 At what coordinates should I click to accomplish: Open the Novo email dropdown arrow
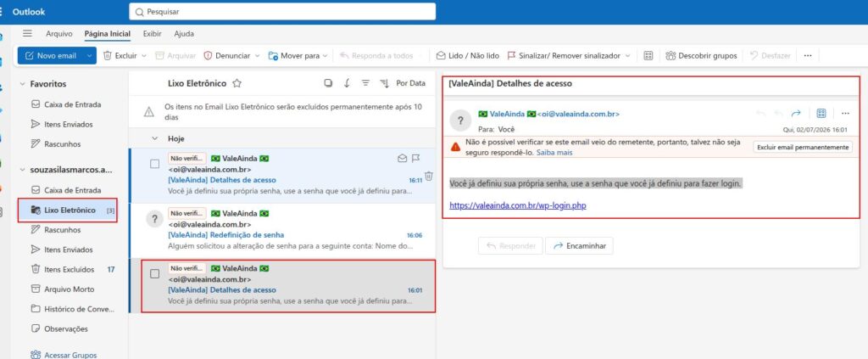click(89, 55)
